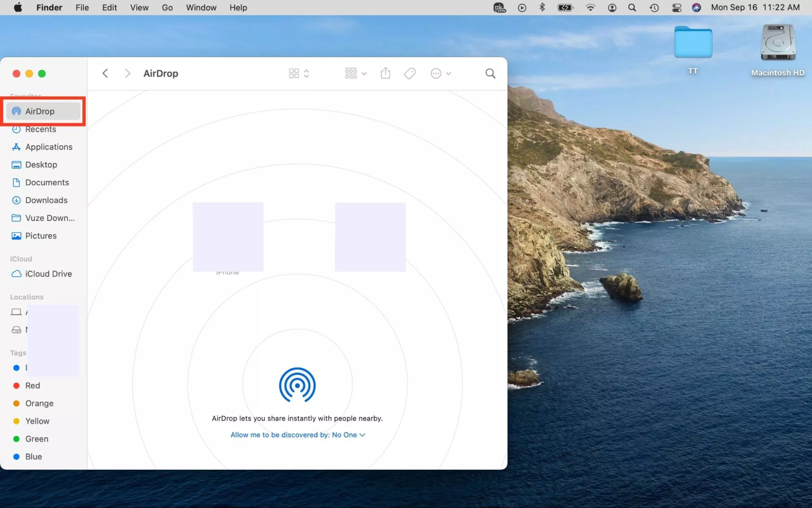Select Applications in the sidebar
Image resolution: width=812 pixels, height=508 pixels.
(x=49, y=147)
